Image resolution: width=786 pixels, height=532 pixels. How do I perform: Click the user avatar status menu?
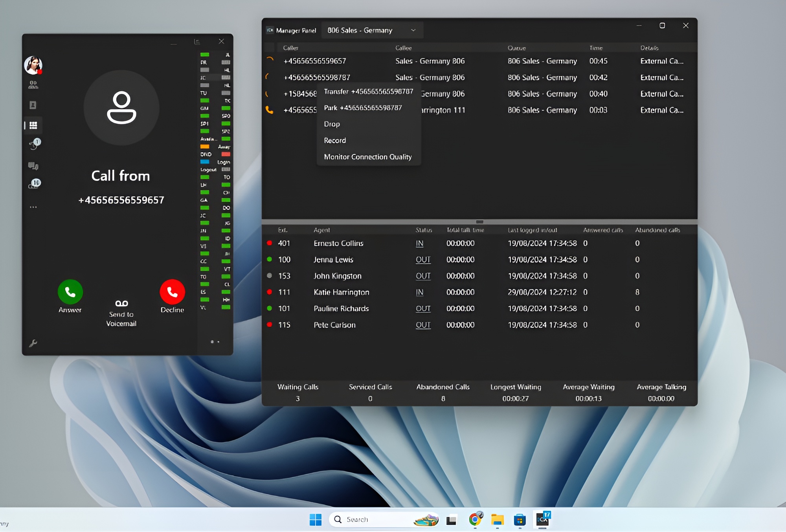click(33, 65)
